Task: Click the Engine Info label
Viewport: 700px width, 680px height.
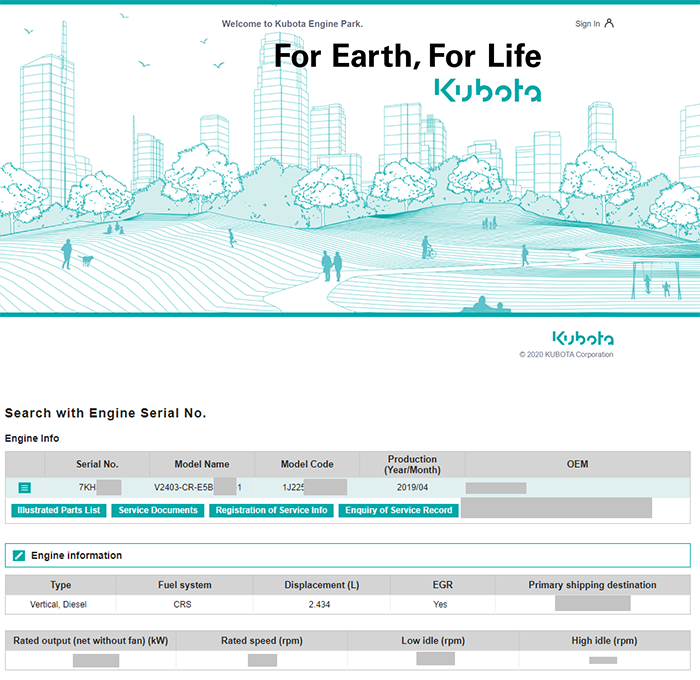Action: click(x=32, y=438)
